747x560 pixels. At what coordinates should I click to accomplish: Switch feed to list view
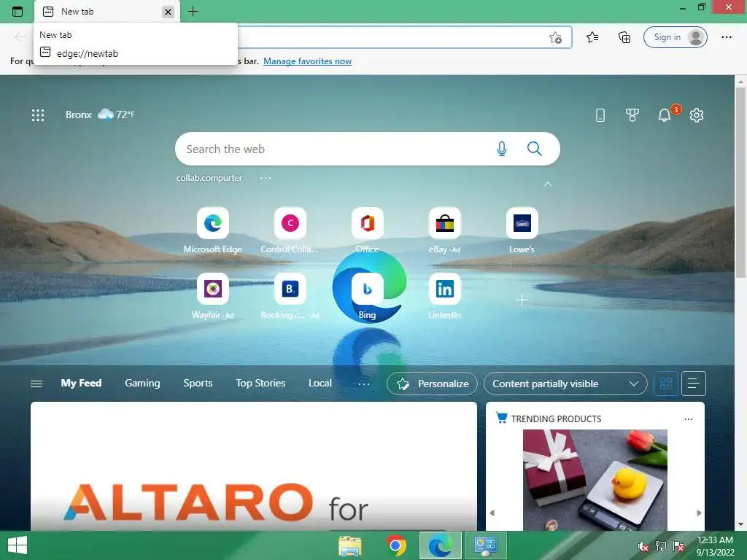[693, 384]
